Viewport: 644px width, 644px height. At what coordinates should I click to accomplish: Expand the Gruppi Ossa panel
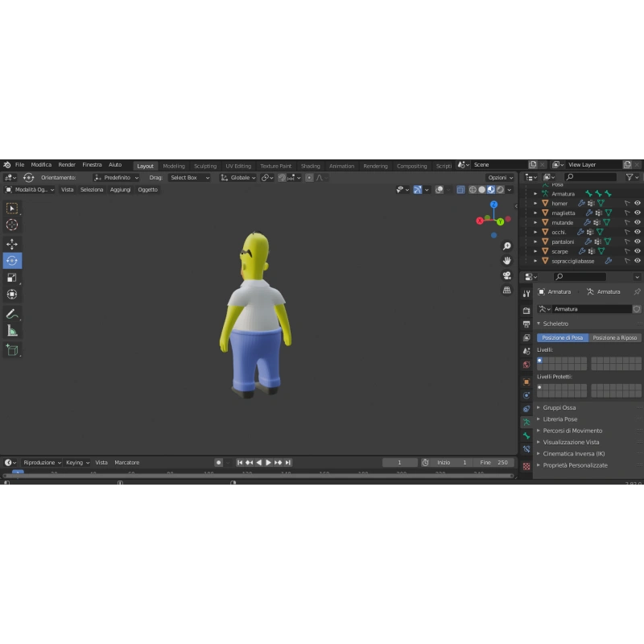click(559, 408)
